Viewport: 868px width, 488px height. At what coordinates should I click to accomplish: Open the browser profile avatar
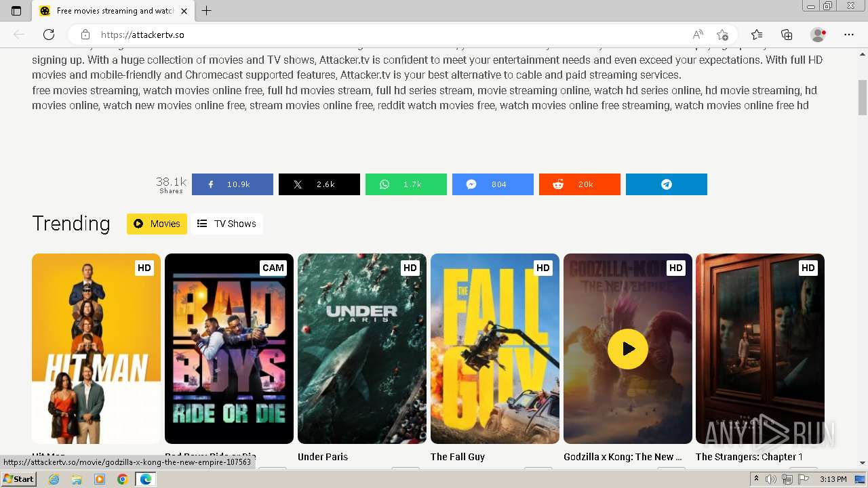point(818,35)
